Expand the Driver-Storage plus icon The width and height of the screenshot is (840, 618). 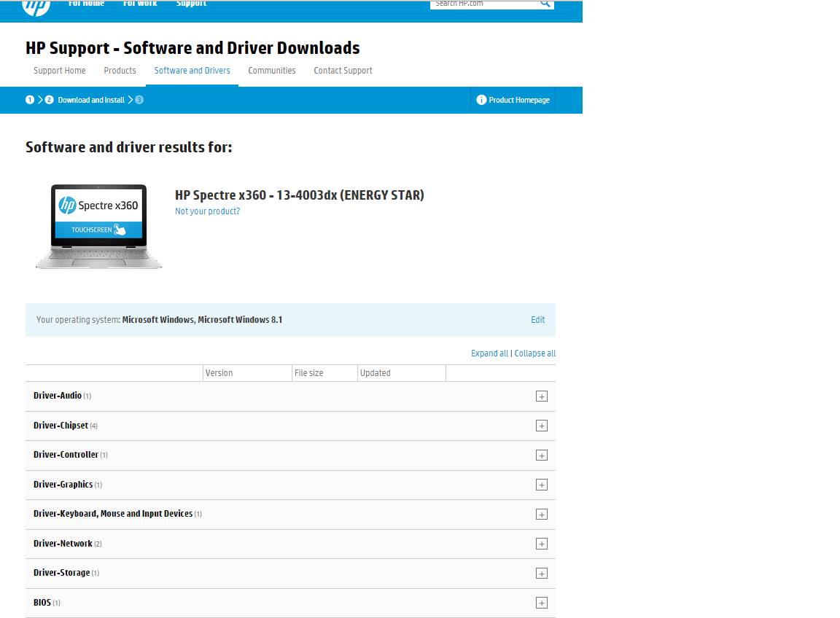[x=541, y=574]
